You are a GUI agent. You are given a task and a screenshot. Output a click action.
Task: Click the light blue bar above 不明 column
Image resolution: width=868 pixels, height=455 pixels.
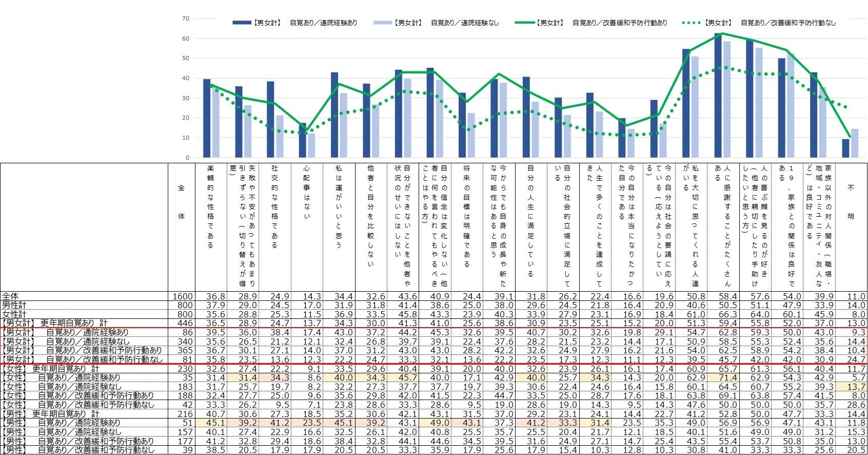[x=855, y=143]
